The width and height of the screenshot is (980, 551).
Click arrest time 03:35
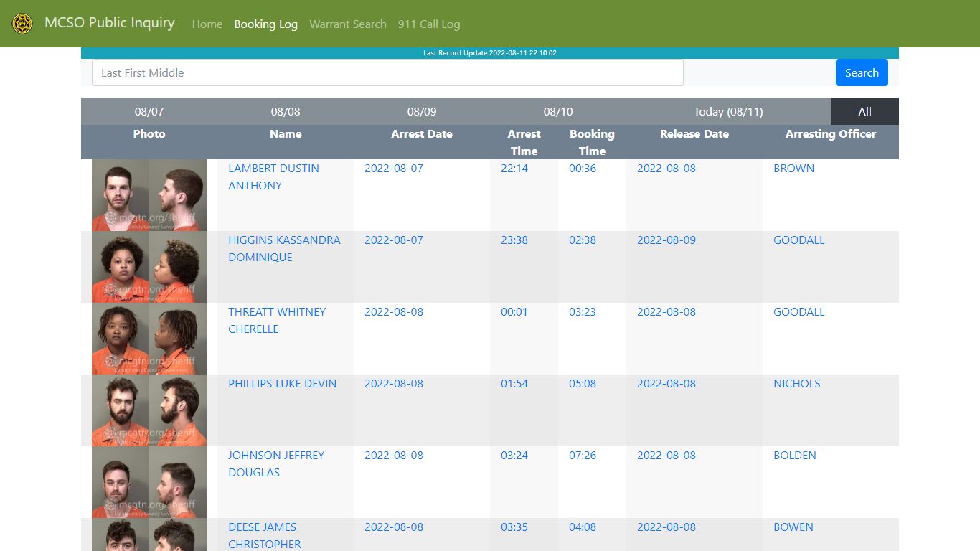point(514,527)
